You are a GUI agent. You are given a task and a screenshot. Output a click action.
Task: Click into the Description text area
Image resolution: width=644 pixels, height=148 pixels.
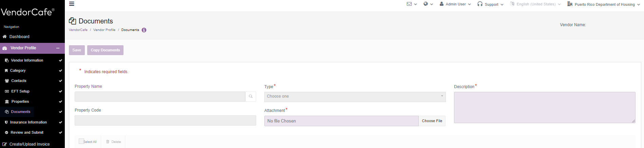[544, 107]
